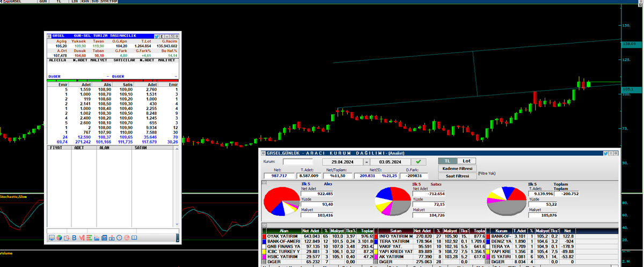Click the INFO YATIRIM M seller row

(x=429, y=236)
